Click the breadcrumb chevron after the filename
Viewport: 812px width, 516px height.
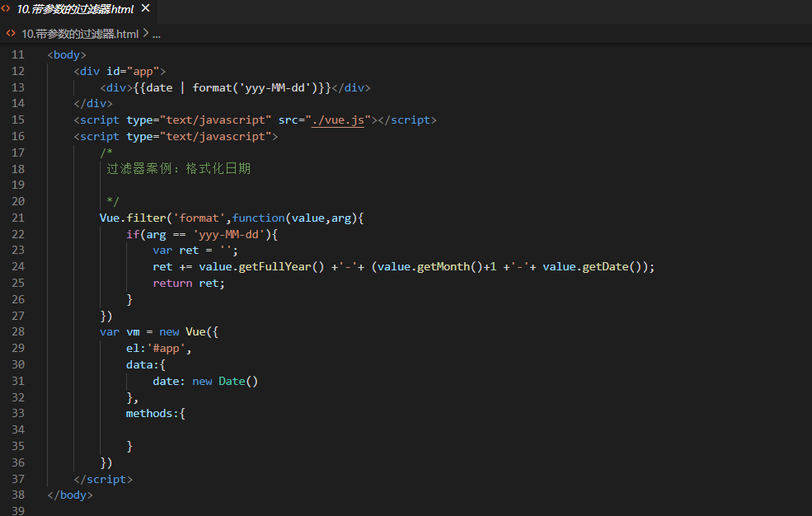[146, 34]
